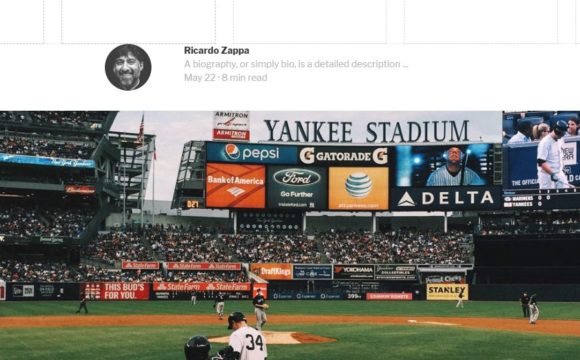Click the author name Ricardo Zappa
580x360 pixels.
216,50
